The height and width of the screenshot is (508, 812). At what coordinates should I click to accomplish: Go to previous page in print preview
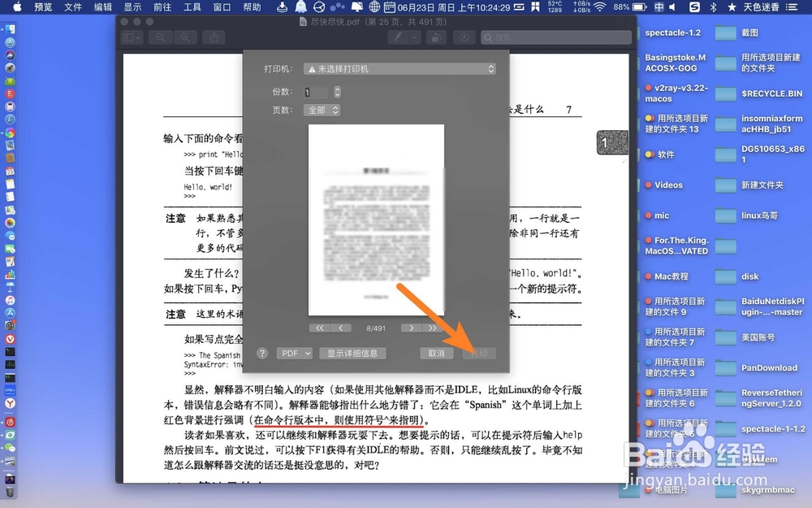341,328
